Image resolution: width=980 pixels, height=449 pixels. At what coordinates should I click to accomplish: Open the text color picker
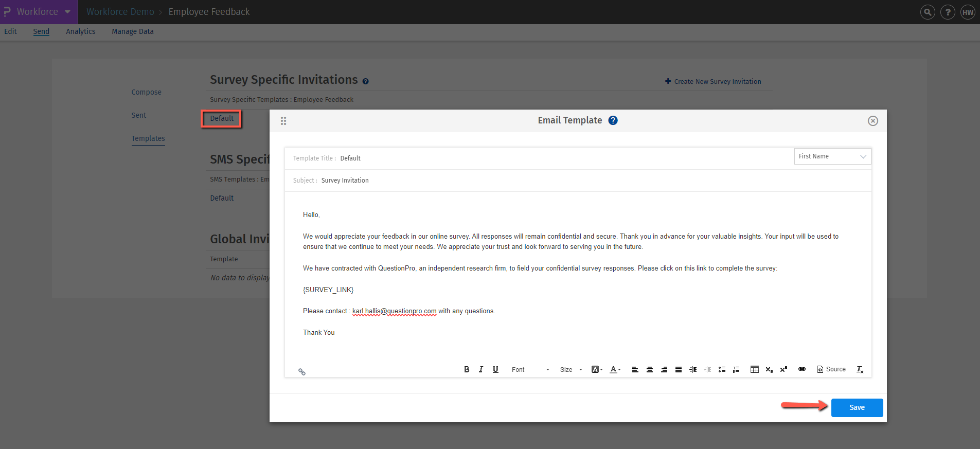615,369
